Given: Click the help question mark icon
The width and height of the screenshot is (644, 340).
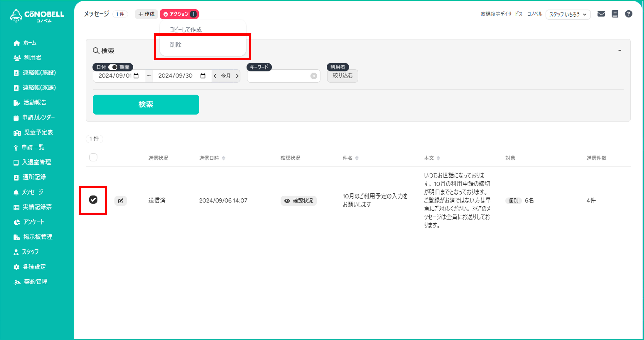Looking at the screenshot, I should tap(628, 14).
